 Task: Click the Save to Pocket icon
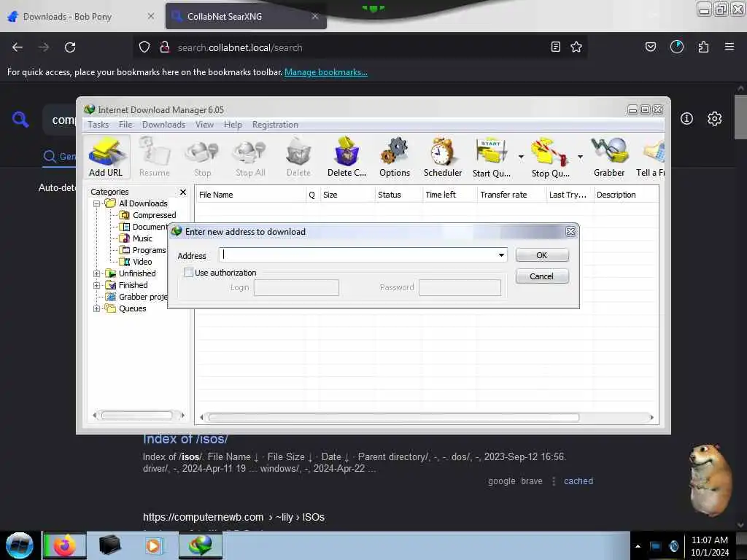650,47
